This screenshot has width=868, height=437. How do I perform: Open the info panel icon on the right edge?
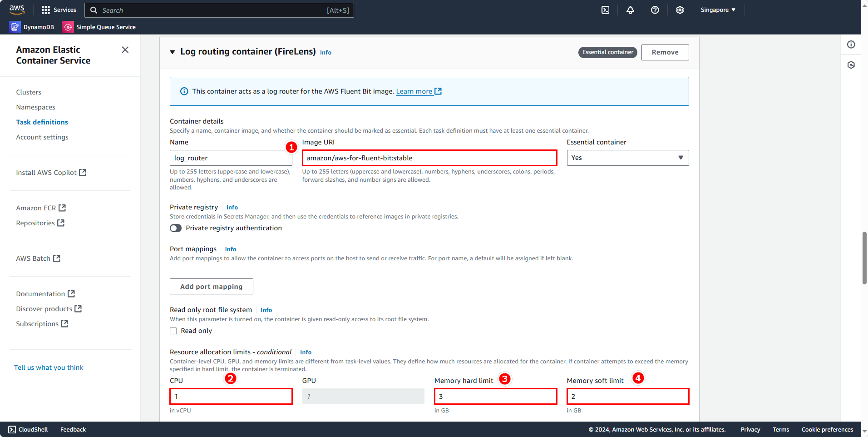coord(851,45)
